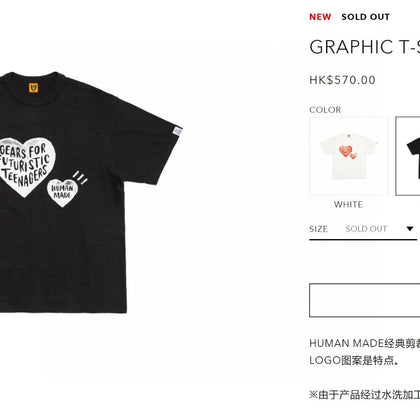Click the red NEW badge
This screenshot has height=420, width=420.
[x=320, y=17]
